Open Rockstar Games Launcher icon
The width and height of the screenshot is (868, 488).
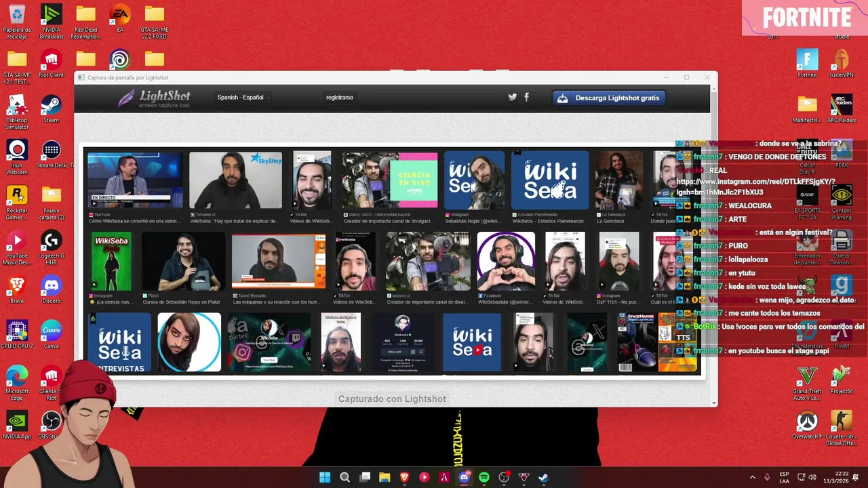17,203
